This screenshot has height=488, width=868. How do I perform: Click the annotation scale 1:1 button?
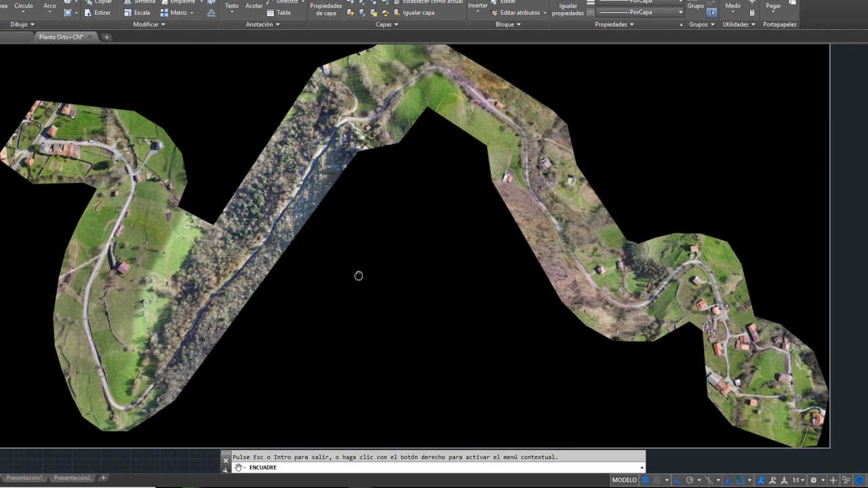click(x=797, y=480)
